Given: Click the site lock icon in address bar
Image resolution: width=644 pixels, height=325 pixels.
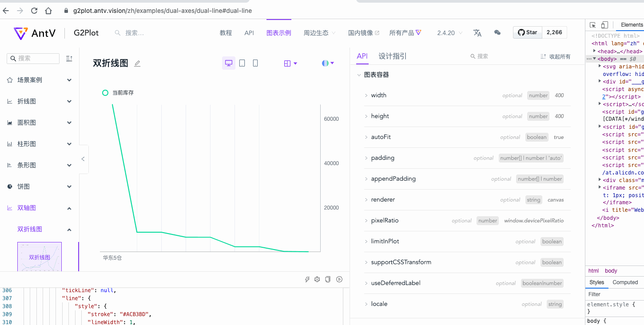Looking at the screenshot, I should (66, 11).
